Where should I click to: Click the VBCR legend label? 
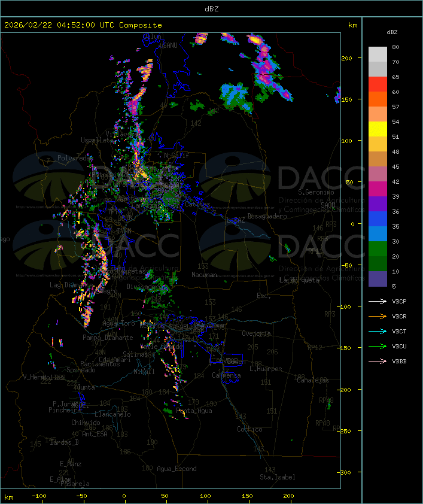click(x=399, y=316)
